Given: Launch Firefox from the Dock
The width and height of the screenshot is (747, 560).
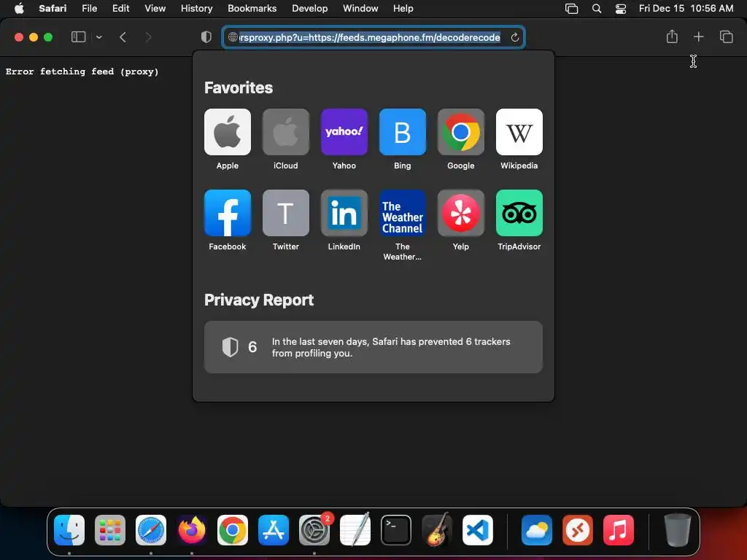Looking at the screenshot, I should 192,530.
